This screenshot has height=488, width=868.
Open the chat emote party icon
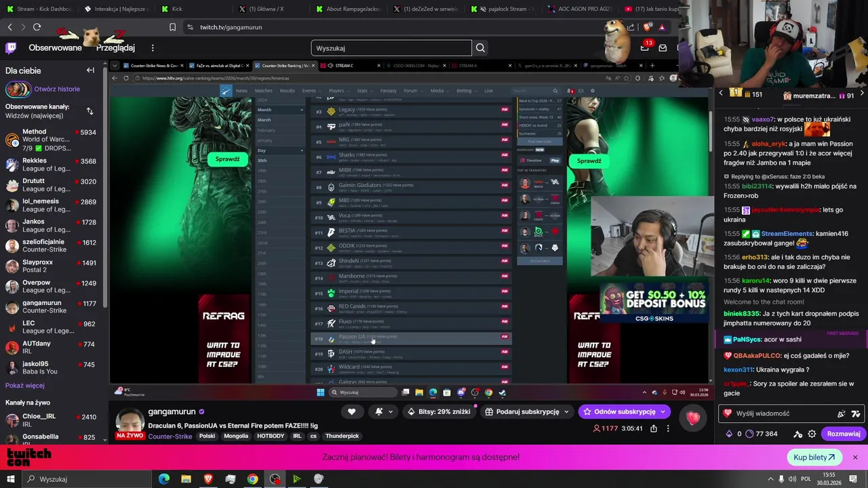click(x=842, y=413)
